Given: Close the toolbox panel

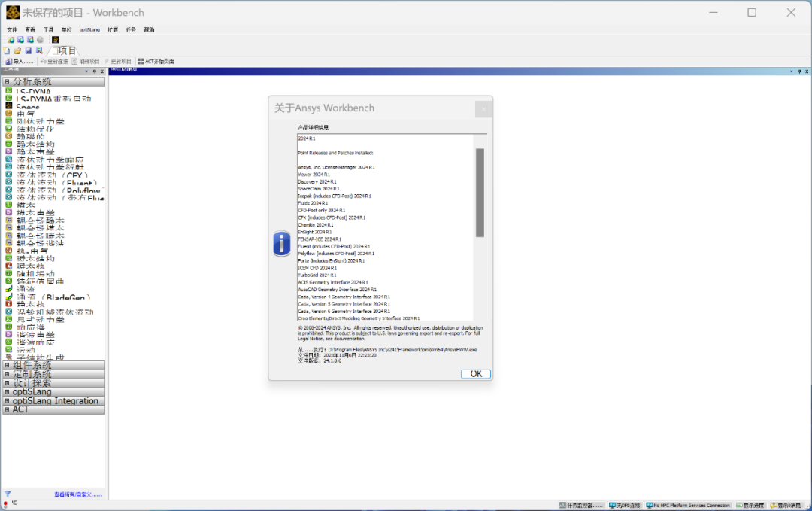Looking at the screenshot, I should [x=102, y=71].
